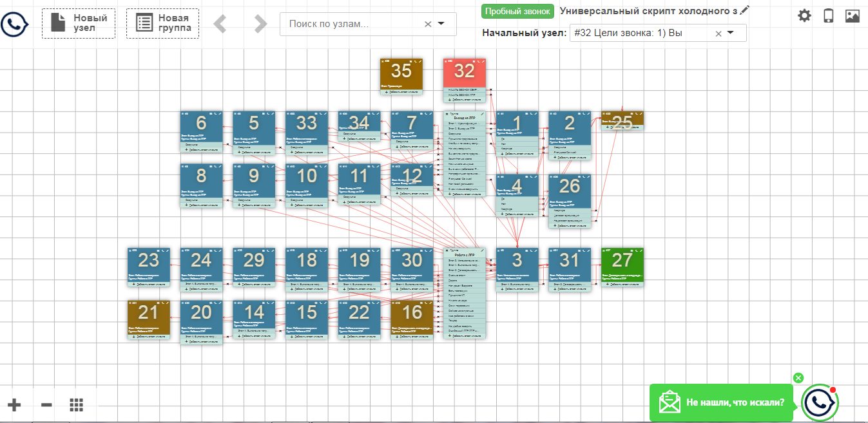Go back with the left arrow
The height and width of the screenshot is (423, 868).
pyautogui.click(x=220, y=24)
